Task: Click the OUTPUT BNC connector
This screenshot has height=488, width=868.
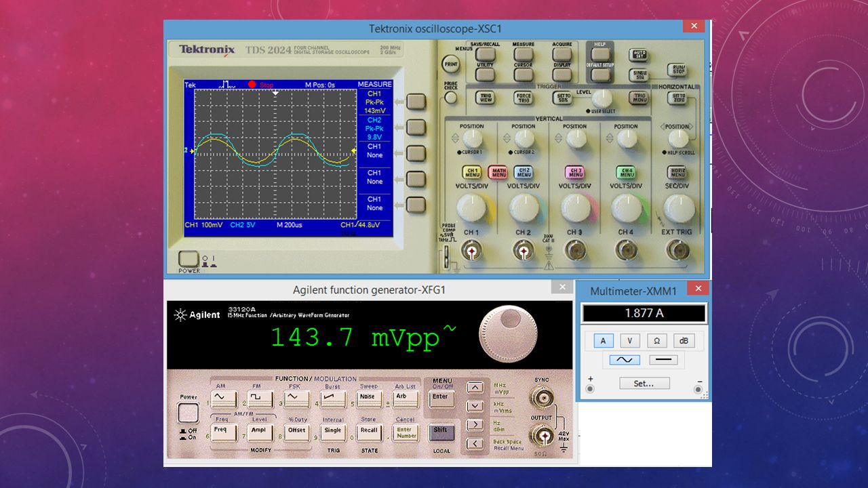Action: pos(541,435)
